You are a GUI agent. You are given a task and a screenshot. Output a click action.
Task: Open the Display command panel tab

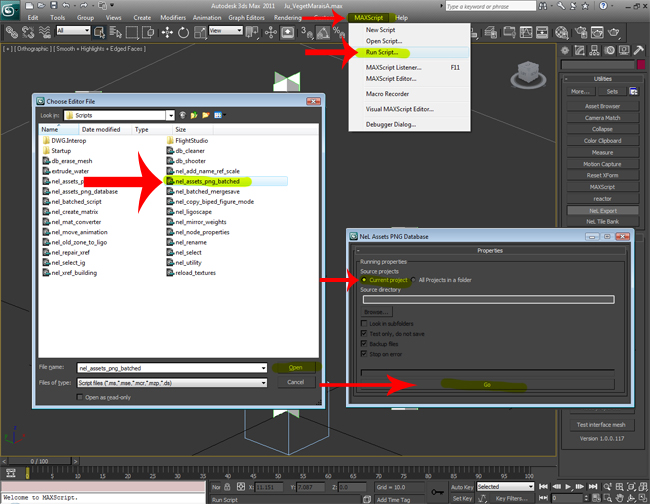(624, 51)
